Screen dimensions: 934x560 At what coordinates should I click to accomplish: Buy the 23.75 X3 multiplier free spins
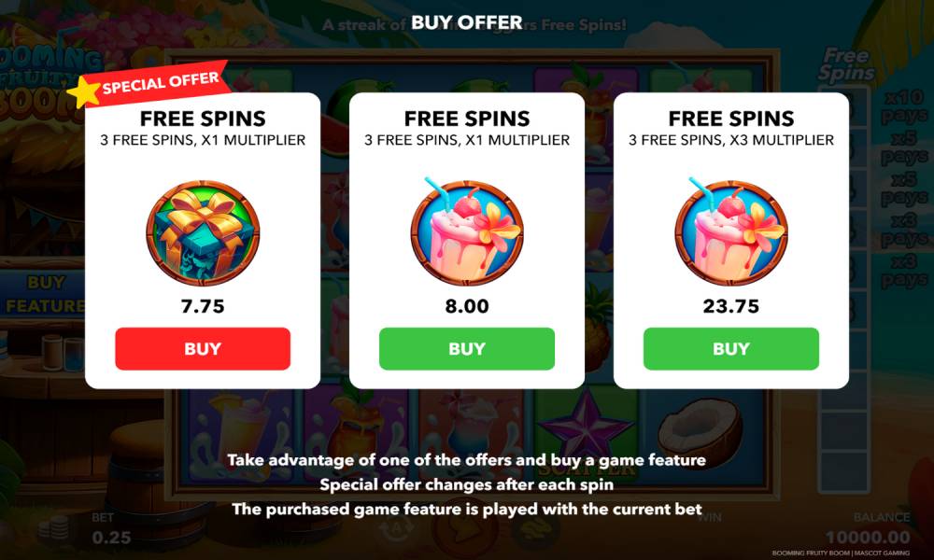tap(731, 349)
